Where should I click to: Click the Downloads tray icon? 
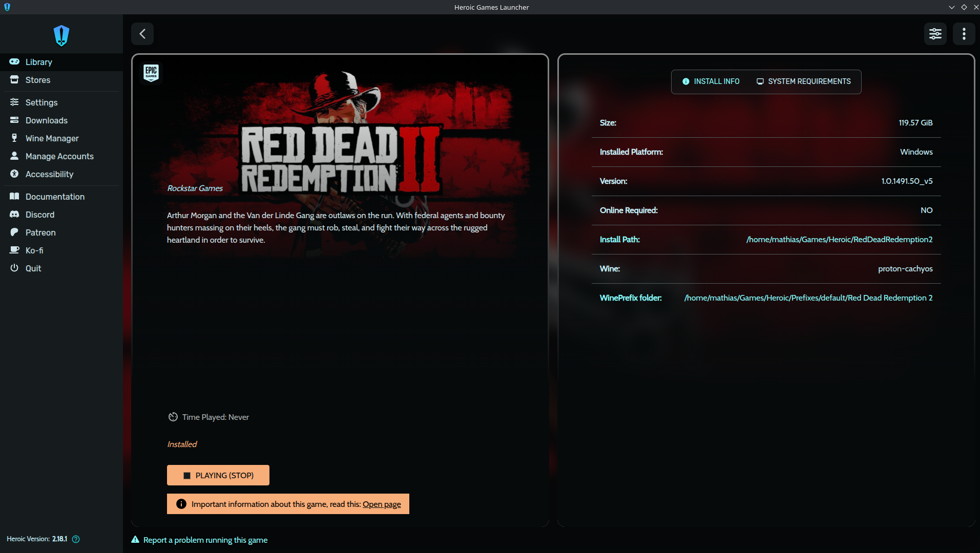[x=14, y=120]
